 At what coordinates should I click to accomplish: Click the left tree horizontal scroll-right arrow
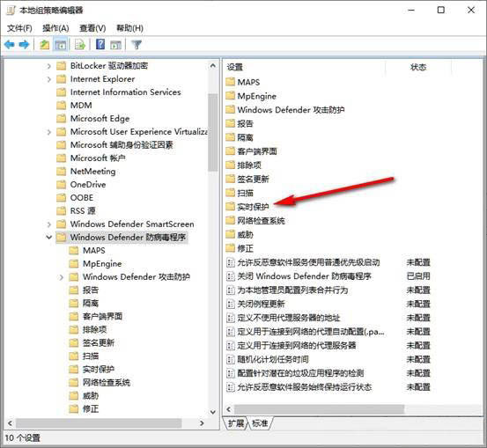[x=202, y=422]
